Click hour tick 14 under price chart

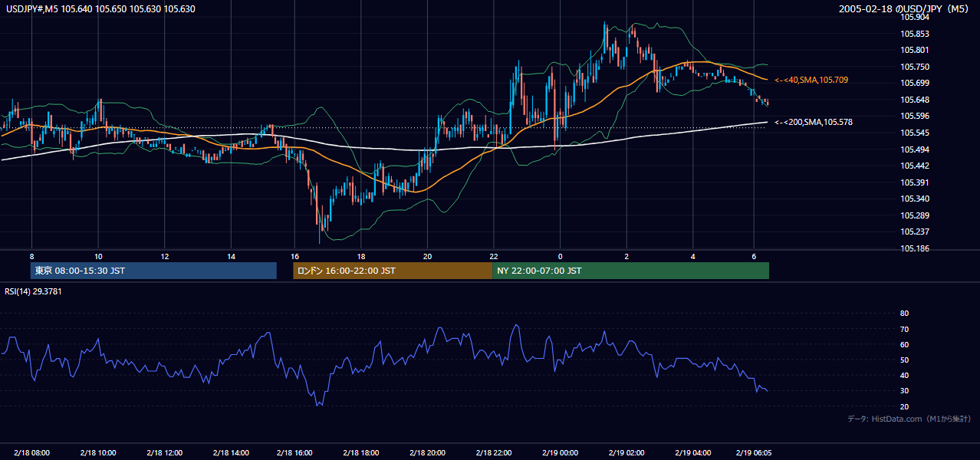pyautogui.click(x=229, y=256)
